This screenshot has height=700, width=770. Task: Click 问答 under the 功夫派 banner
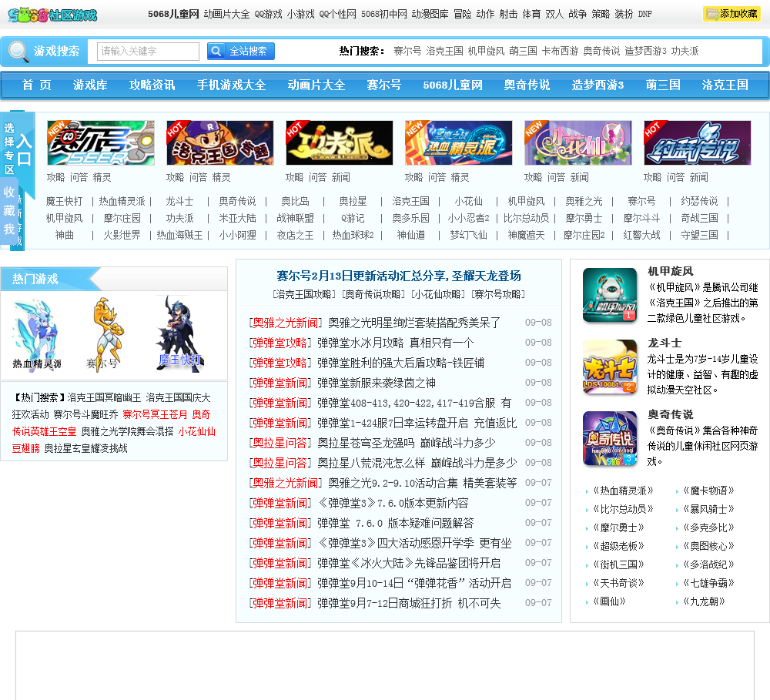click(x=318, y=177)
